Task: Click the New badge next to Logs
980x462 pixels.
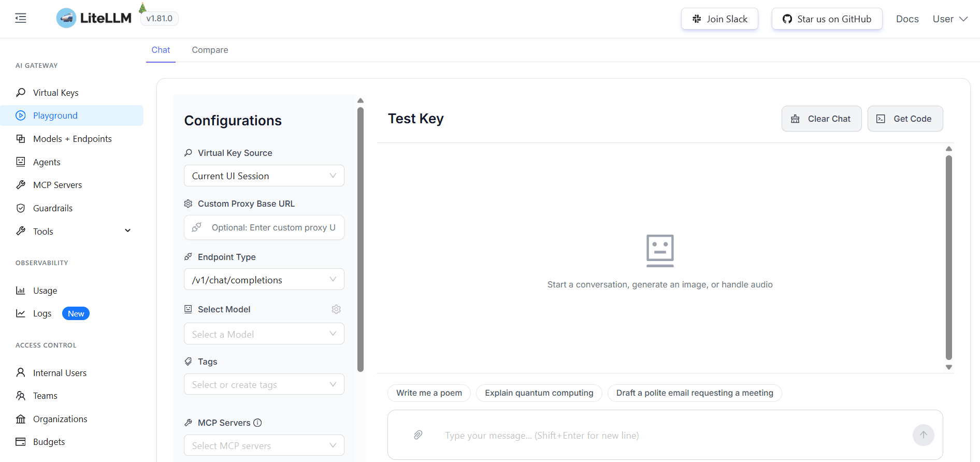Action: coord(76,313)
